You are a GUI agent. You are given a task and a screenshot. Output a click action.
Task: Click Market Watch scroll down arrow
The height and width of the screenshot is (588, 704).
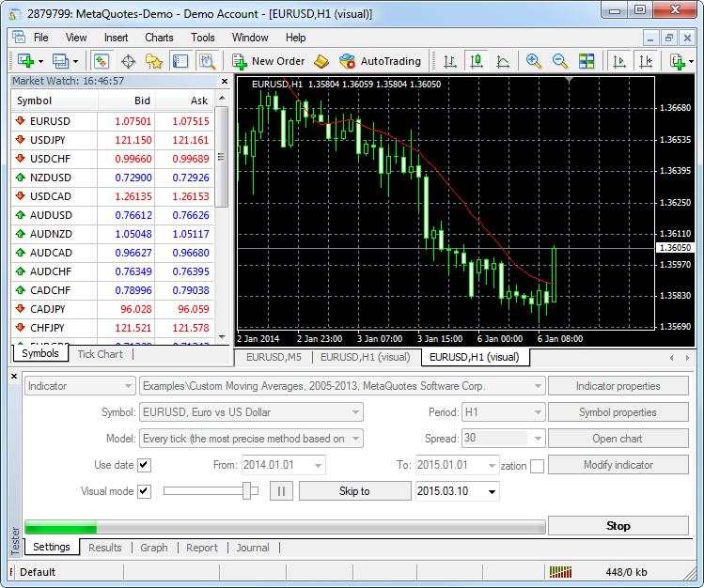[222, 337]
